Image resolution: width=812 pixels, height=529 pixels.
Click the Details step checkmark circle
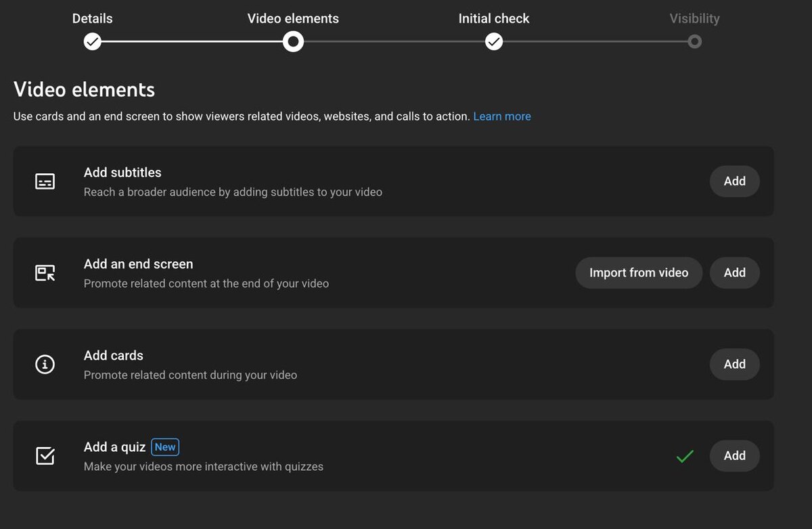coord(92,42)
